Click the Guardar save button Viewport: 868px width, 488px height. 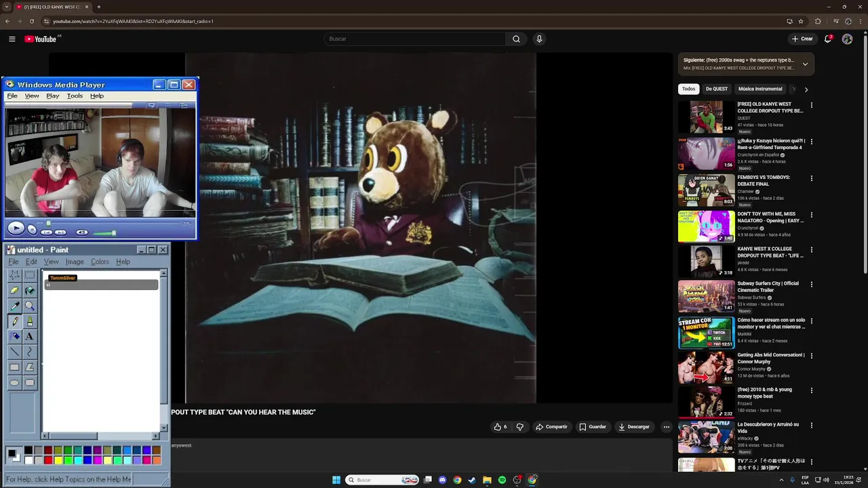tap(593, 427)
